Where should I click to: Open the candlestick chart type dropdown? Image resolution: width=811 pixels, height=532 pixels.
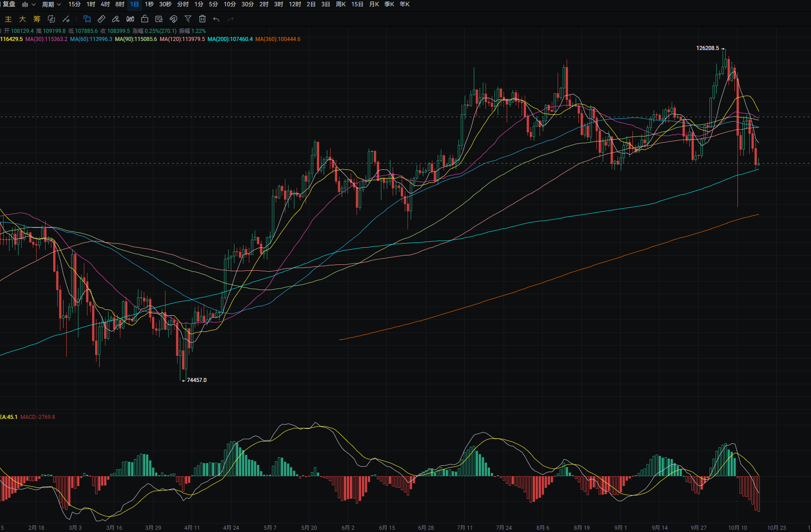point(28,5)
